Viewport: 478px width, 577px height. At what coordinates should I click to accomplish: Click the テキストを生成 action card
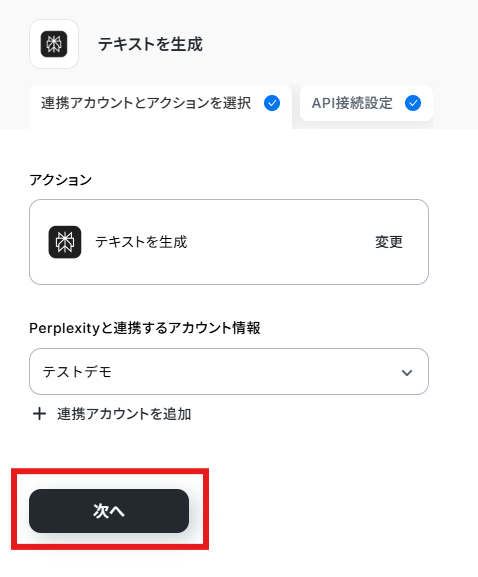pyautogui.click(x=229, y=242)
